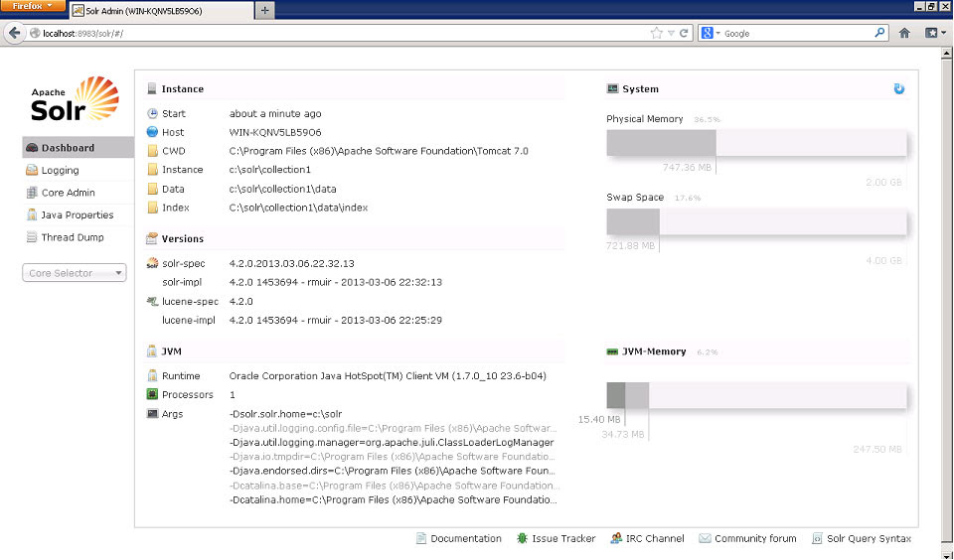The image size is (954, 560).
Task: Click the localhost address bar
Action: pos(341,34)
